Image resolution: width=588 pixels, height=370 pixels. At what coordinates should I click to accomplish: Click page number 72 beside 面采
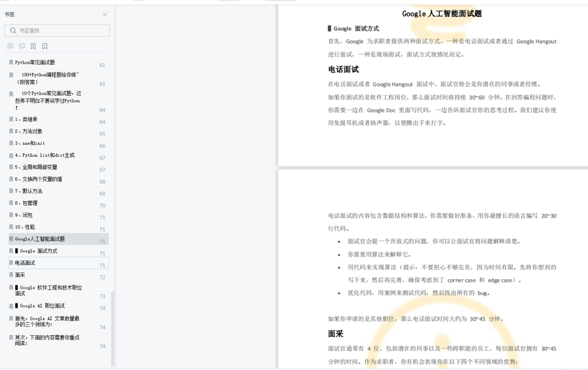click(x=102, y=277)
